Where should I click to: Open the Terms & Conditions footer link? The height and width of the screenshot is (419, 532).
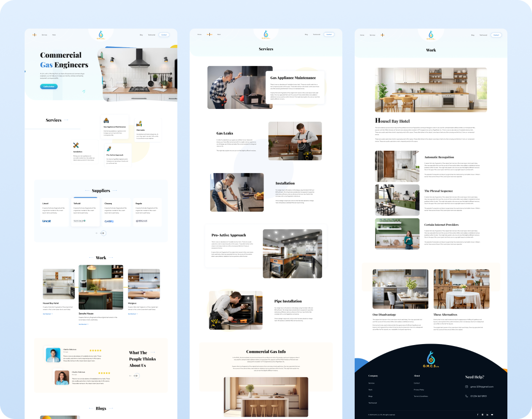(x=421, y=396)
